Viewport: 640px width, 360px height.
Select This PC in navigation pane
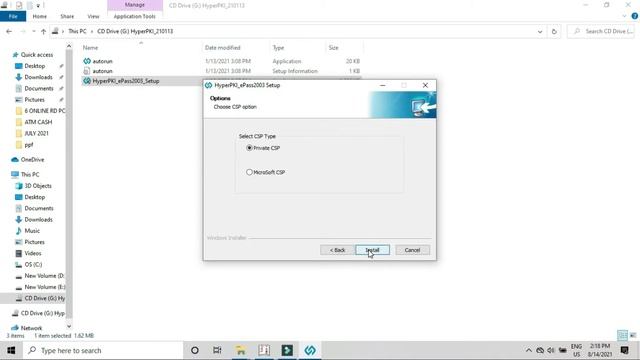(30, 174)
